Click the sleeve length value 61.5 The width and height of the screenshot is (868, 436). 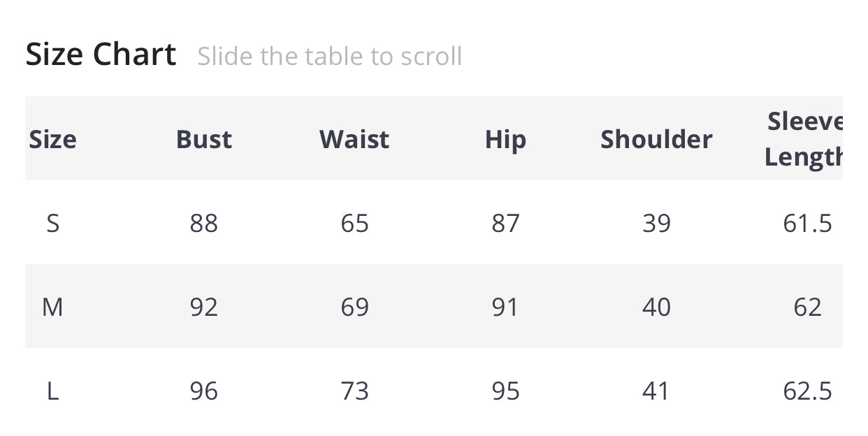point(807,223)
